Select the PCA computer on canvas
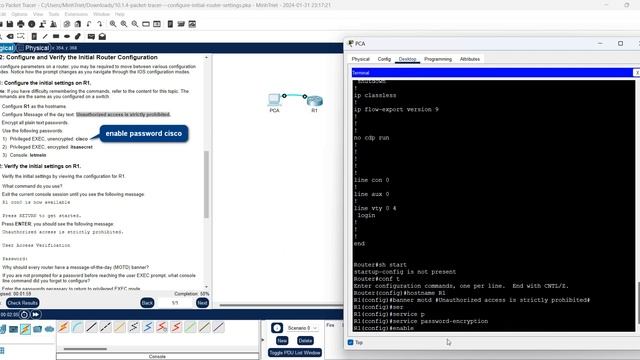 tap(274, 100)
